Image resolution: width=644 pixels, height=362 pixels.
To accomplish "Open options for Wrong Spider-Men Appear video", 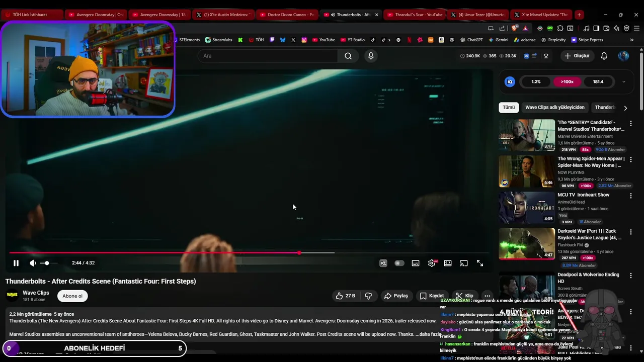I will [630, 159].
